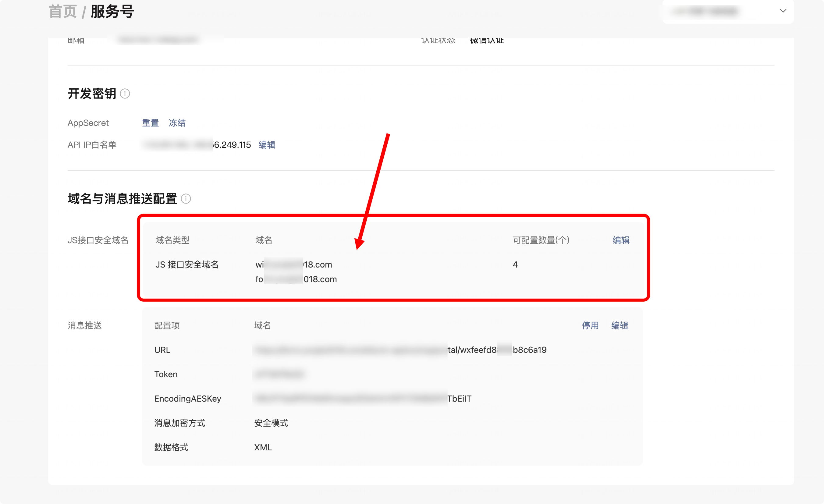
Task: Click the 域名与消息推送配置 heading
Action: tap(123, 199)
